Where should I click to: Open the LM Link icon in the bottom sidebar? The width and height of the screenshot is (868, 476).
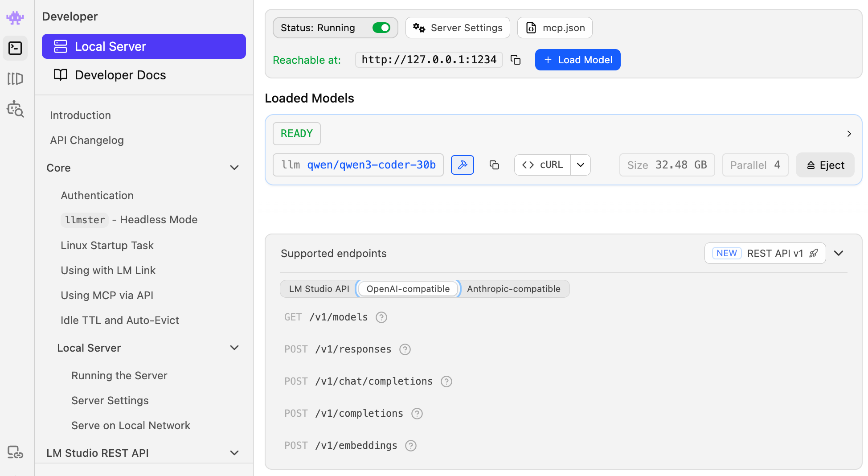[15, 452]
